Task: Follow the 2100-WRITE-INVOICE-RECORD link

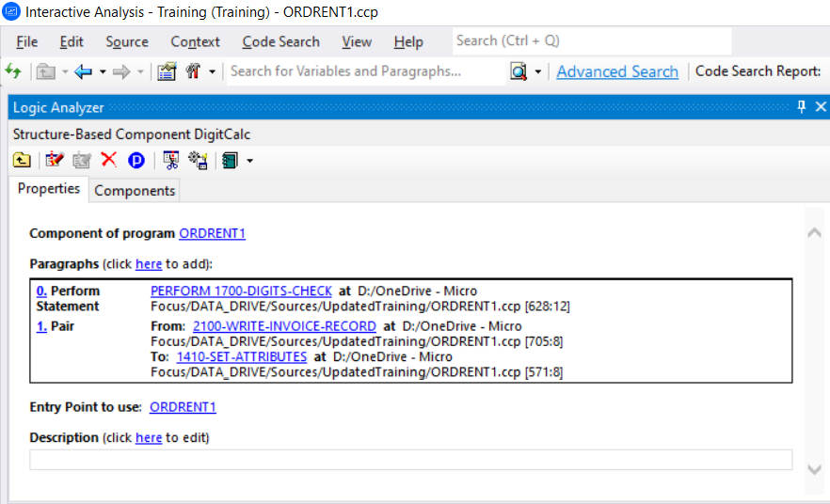Action: pos(284,326)
